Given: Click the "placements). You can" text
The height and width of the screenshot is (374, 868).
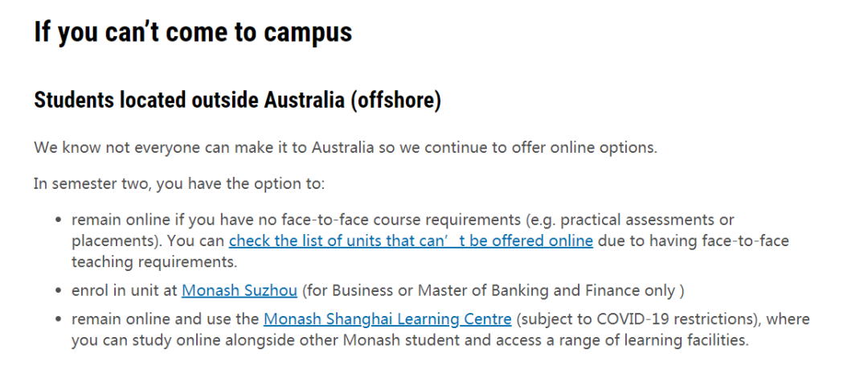Looking at the screenshot, I should 148,241.
